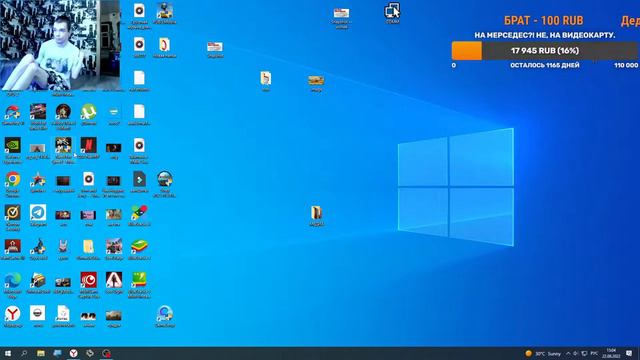Open the NVIDIA GeForce Experience shortcut
Screen dimensions: 640x360
(x=13, y=145)
